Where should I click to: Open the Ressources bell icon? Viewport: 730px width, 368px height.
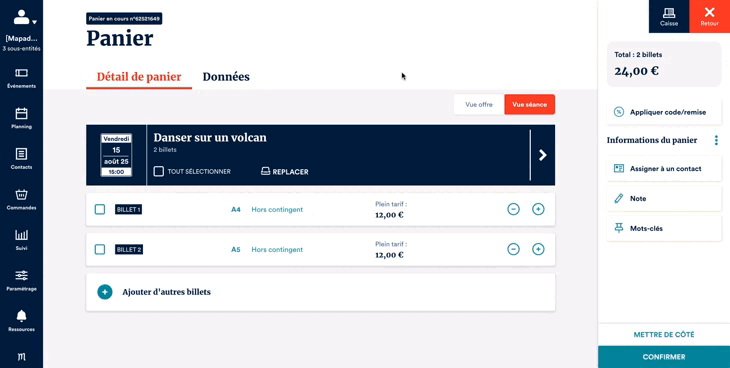(x=21, y=316)
